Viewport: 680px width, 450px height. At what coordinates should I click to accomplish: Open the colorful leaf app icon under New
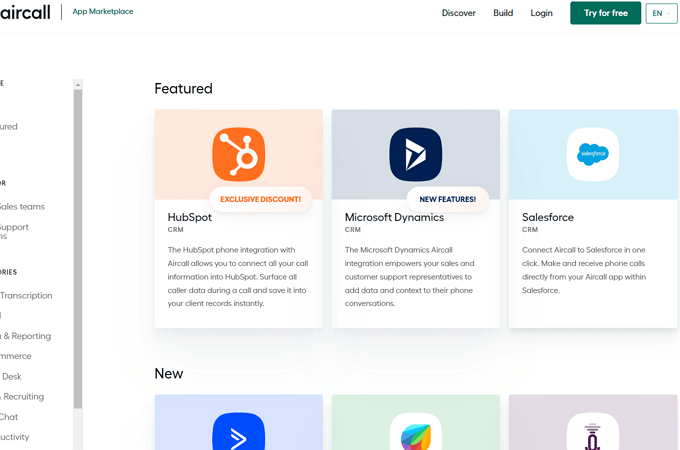coord(415,431)
